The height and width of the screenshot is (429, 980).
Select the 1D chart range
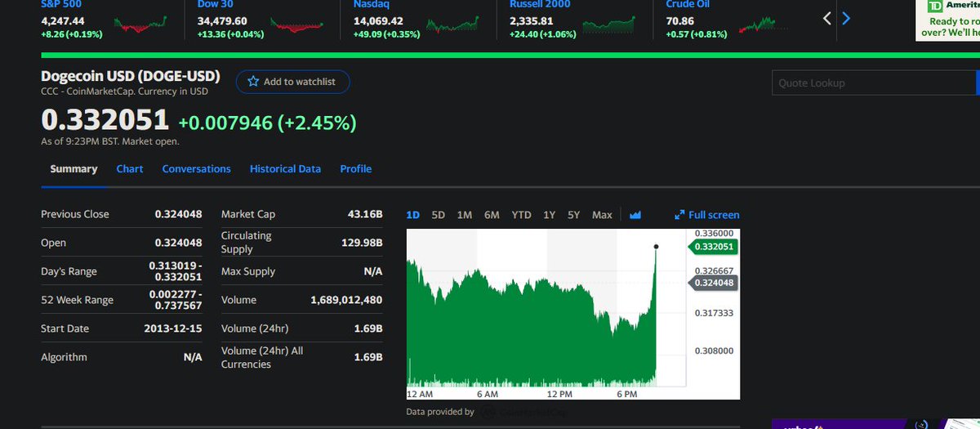coord(413,215)
